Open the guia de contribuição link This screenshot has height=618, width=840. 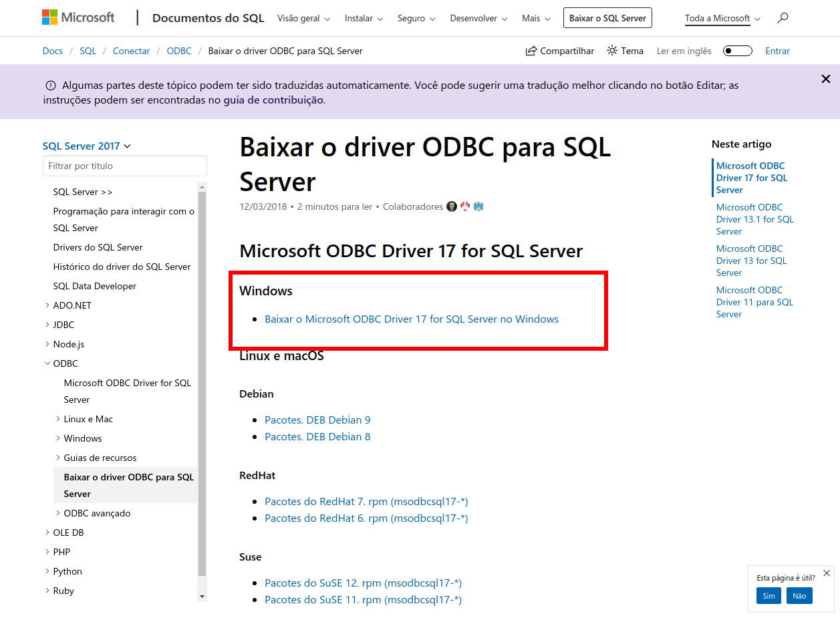273,100
